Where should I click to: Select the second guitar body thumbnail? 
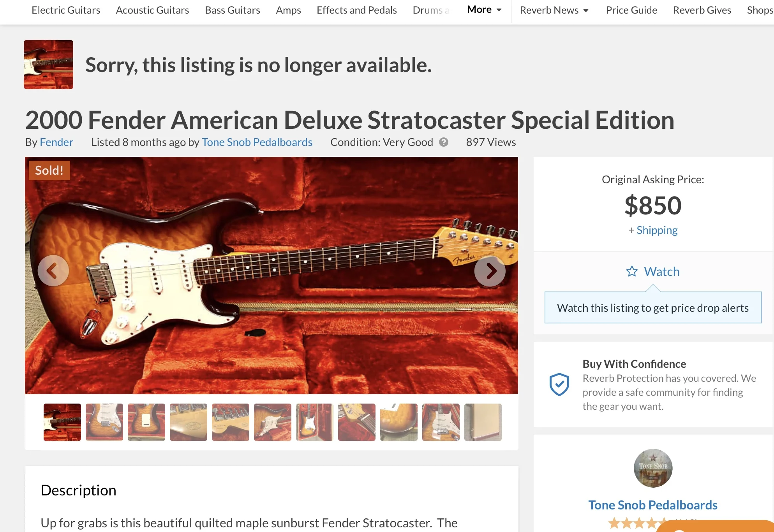[x=104, y=422]
